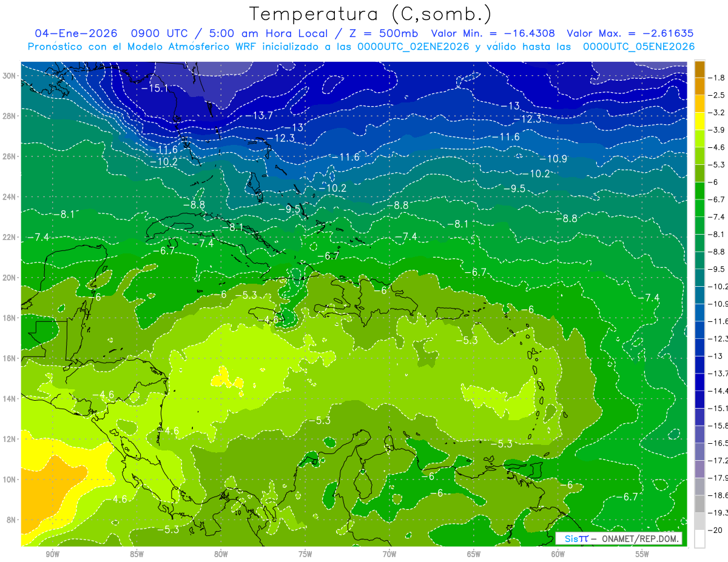Click the '20N' latitude axis label
The height and width of the screenshot is (562, 728).
click(10, 278)
